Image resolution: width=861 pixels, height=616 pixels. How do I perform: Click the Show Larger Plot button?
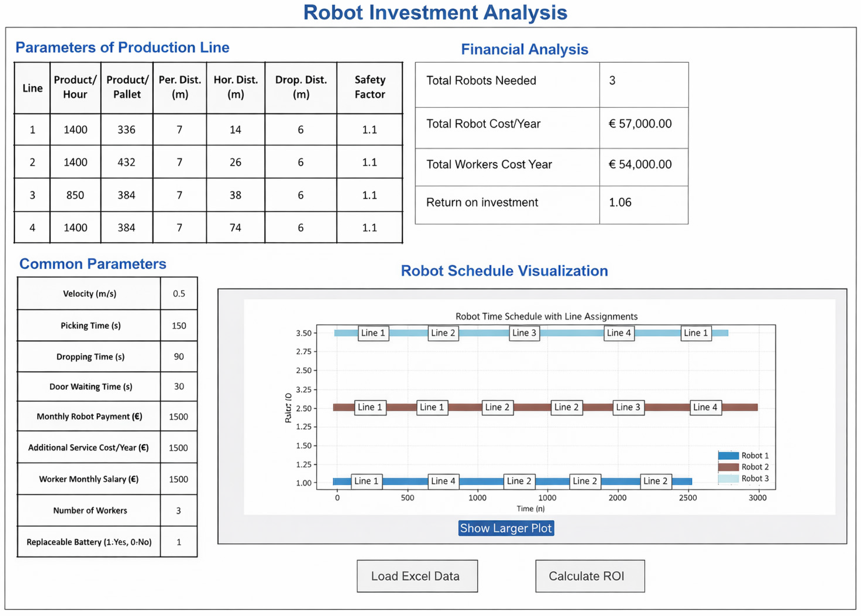coord(506,528)
